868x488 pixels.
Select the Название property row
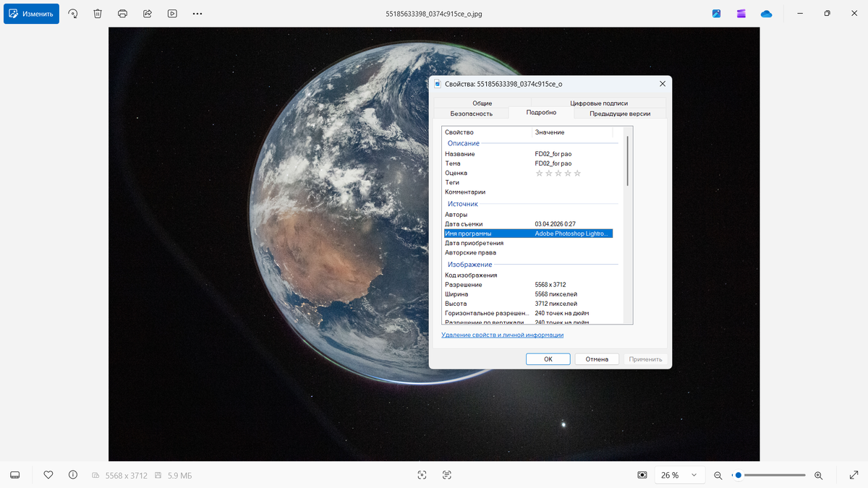pos(528,154)
